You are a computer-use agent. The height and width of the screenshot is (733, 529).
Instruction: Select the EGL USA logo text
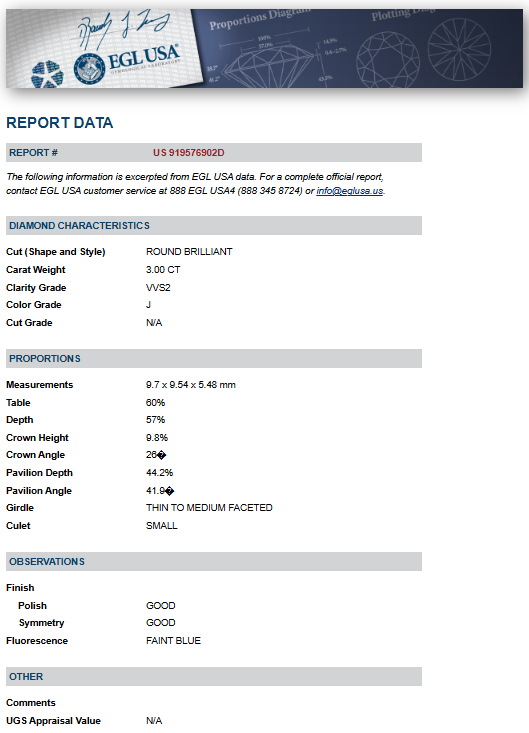[x=144, y=57]
